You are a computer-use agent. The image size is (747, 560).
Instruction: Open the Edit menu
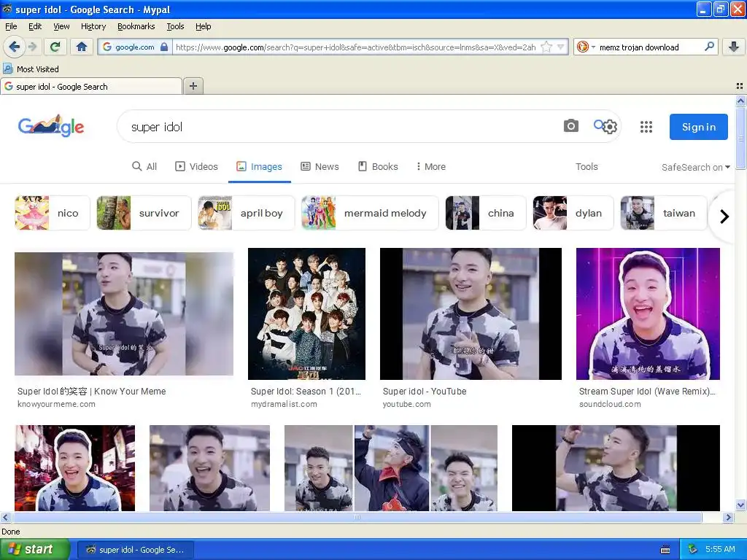click(35, 26)
